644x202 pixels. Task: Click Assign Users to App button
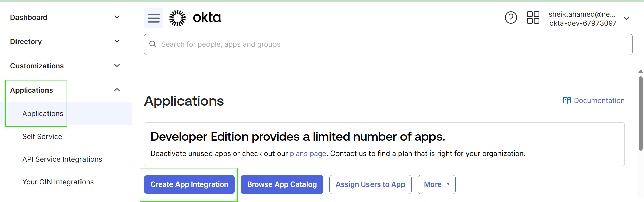tap(371, 184)
